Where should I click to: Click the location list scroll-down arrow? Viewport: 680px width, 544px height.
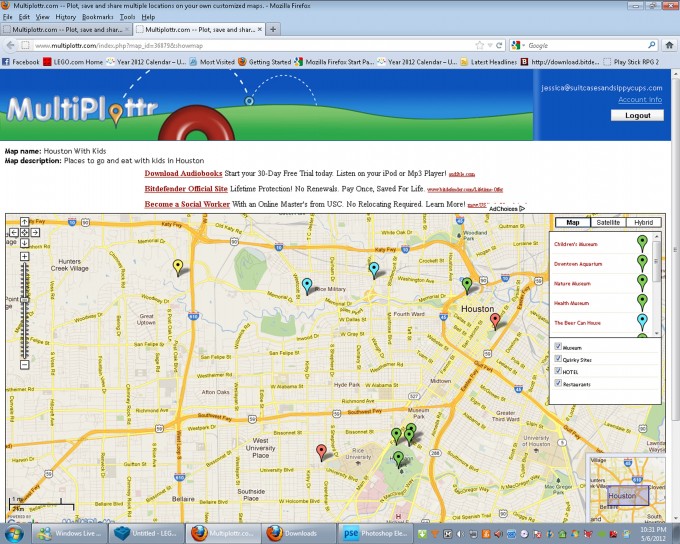(657, 333)
